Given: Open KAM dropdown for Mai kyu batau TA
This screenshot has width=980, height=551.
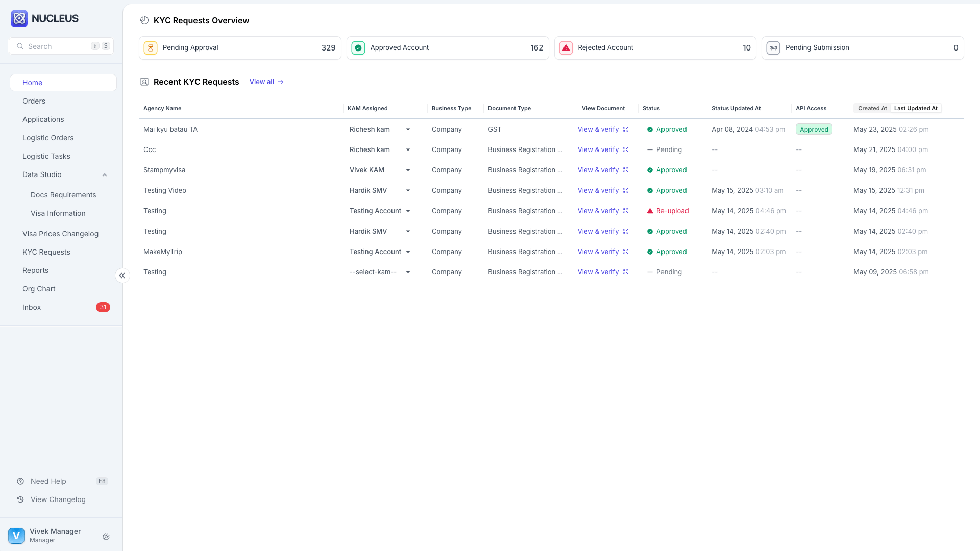Looking at the screenshot, I should click(408, 130).
